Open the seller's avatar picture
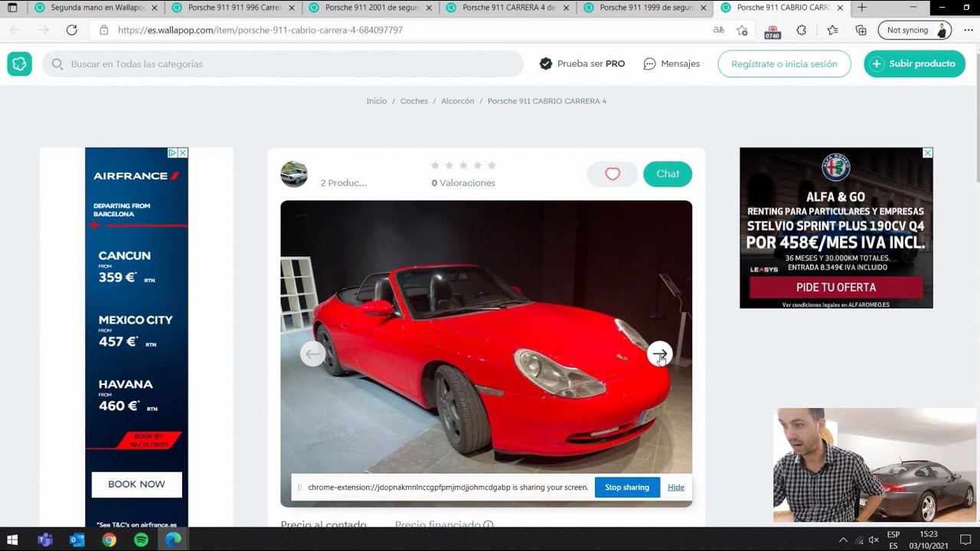The height and width of the screenshot is (551, 980). [x=294, y=174]
